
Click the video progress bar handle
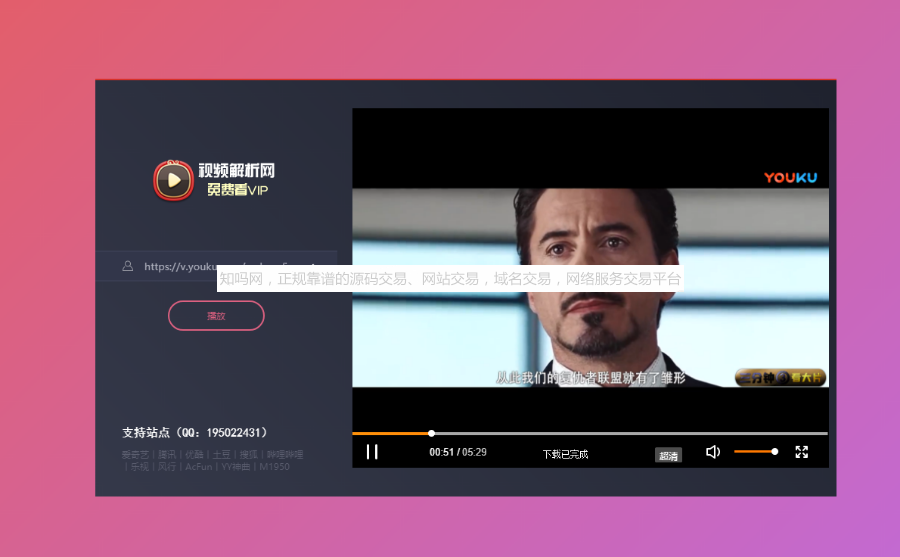tap(432, 434)
